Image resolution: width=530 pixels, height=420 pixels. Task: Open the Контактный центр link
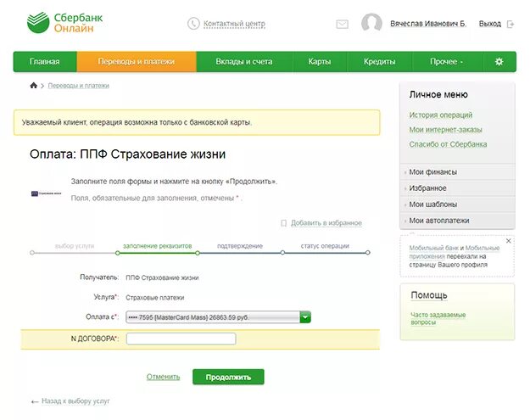[234, 24]
